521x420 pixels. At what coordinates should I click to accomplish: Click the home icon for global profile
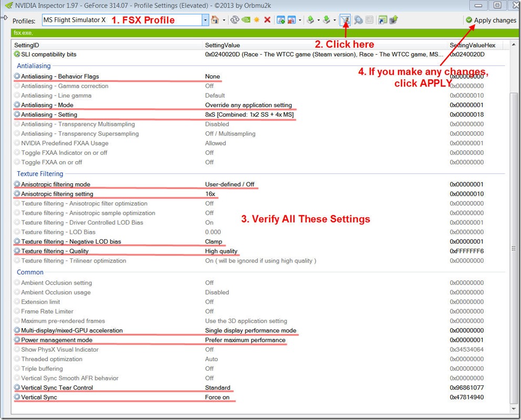point(215,20)
